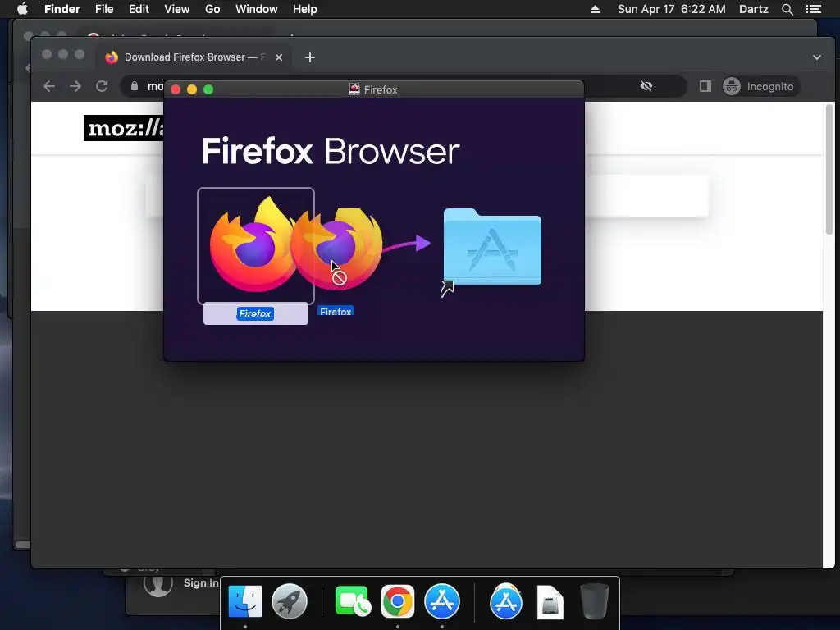The image size is (840, 630).
Task: Open the File menu
Action: [104, 9]
